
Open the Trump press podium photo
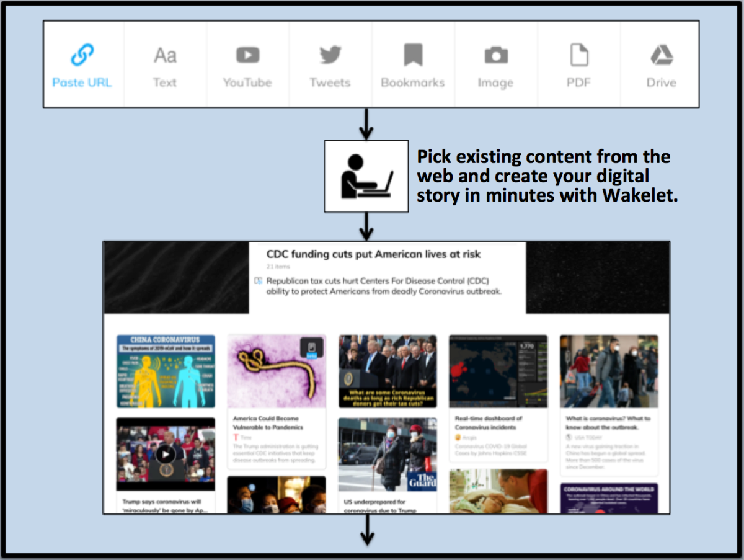click(x=387, y=371)
